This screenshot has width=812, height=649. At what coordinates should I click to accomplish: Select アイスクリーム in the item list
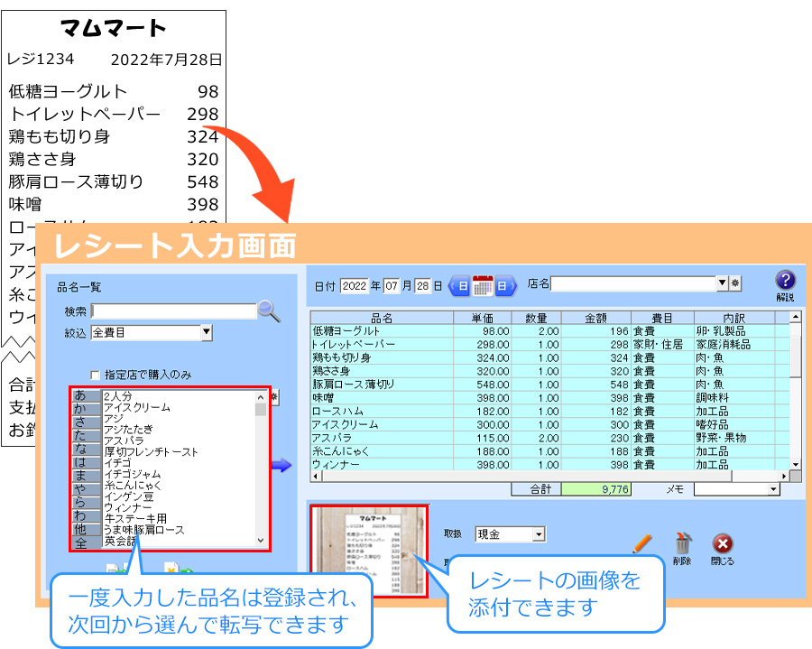click(x=137, y=408)
